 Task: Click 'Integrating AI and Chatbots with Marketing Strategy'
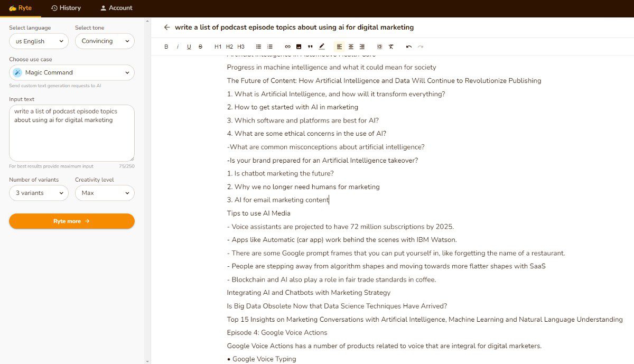click(x=309, y=293)
